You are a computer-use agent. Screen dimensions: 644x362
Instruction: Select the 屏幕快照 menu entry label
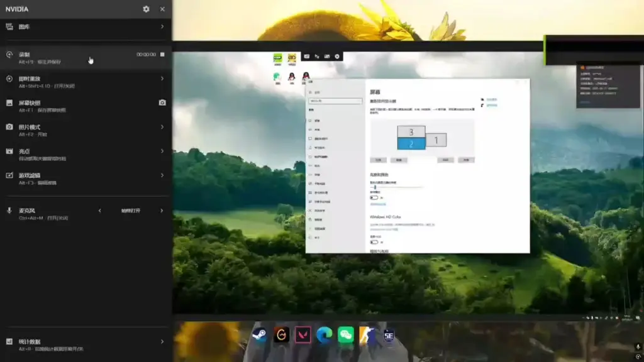(30, 102)
